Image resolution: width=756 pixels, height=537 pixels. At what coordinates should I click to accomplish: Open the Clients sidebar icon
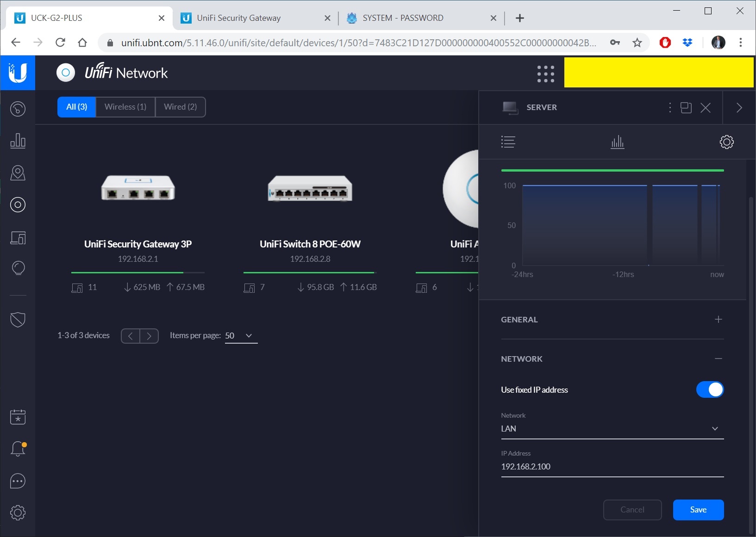pos(18,238)
